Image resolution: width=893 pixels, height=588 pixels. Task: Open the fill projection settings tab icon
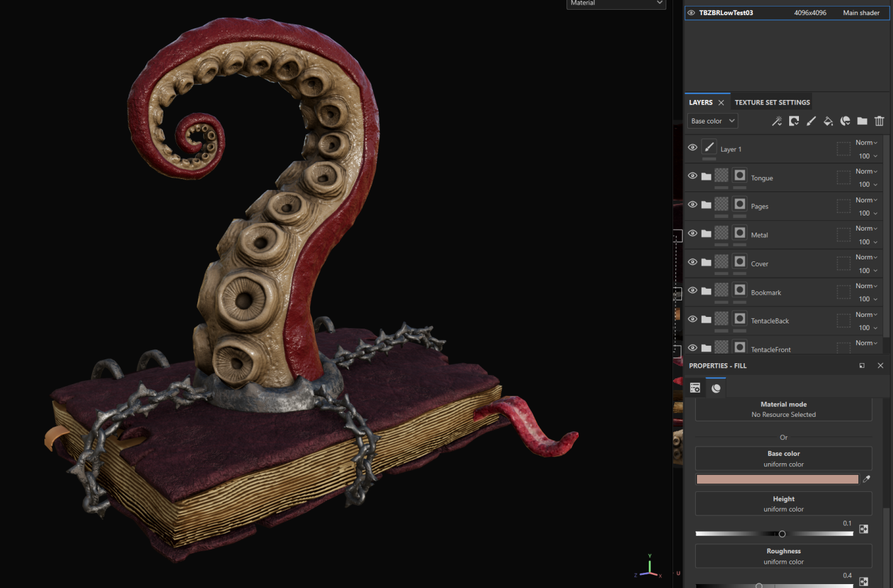[695, 388]
